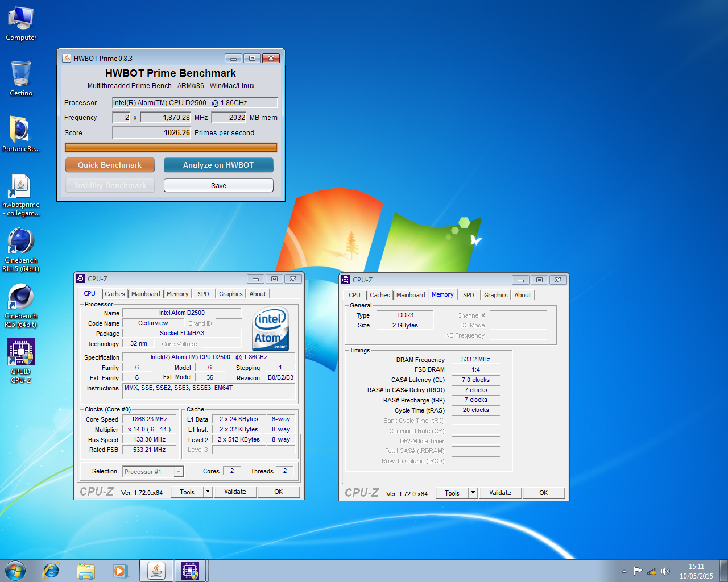Open the volume speaker tray icon
Viewport: 728px width, 582px height.
pos(665,571)
